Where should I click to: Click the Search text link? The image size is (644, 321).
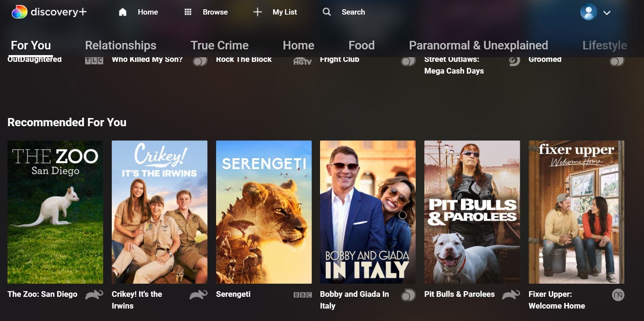353,12
